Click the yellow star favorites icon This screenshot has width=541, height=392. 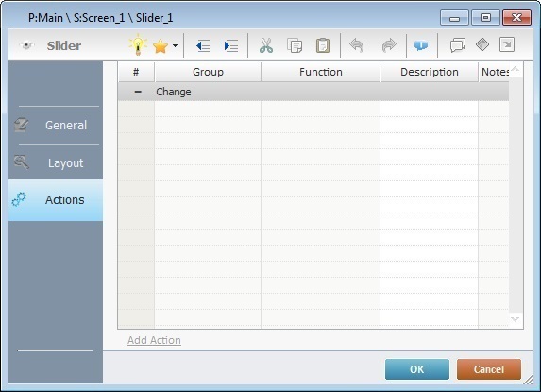click(161, 46)
